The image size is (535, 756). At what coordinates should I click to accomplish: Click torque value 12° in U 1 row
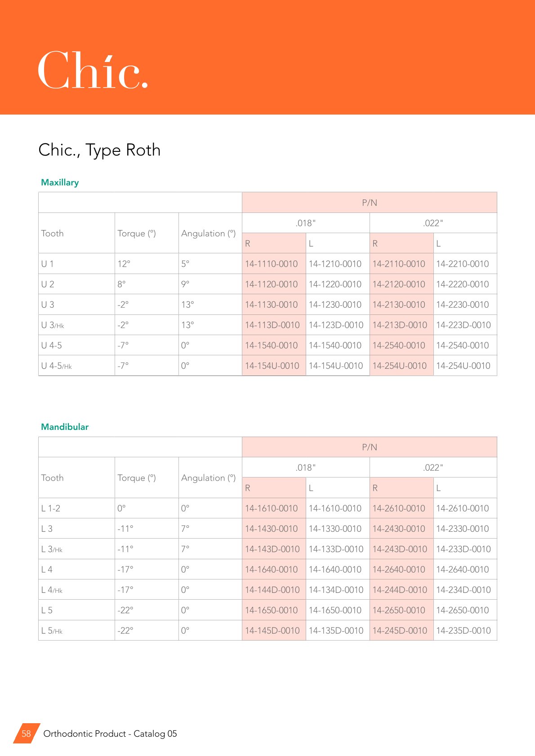coord(124,264)
